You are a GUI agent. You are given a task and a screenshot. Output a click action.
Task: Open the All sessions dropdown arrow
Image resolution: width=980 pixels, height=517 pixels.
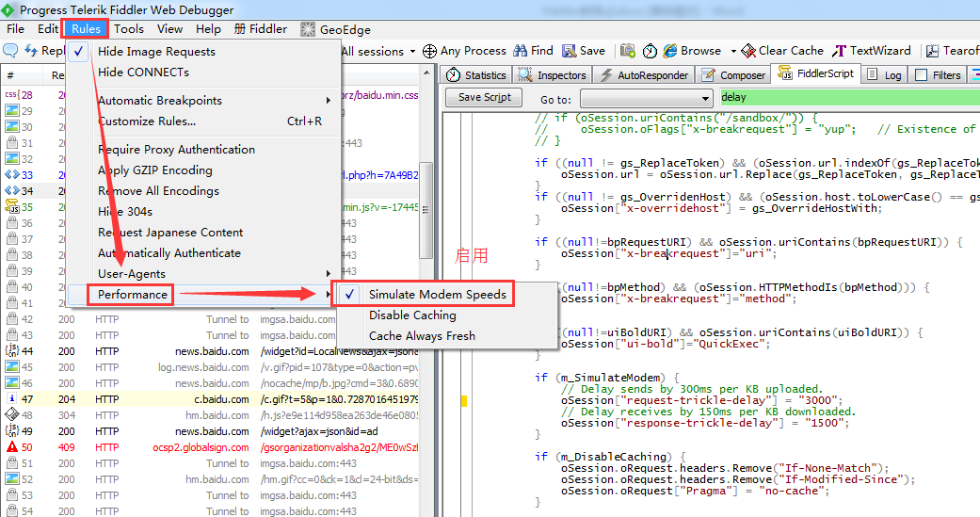[x=412, y=52]
